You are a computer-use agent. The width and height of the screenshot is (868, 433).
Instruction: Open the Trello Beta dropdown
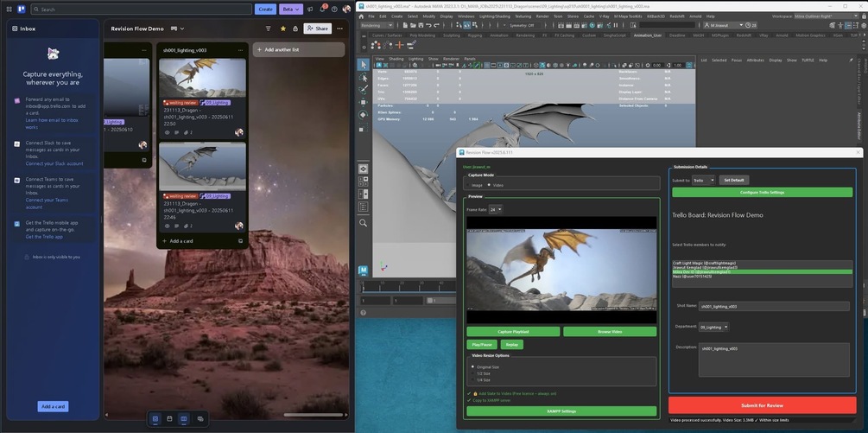(291, 10)
